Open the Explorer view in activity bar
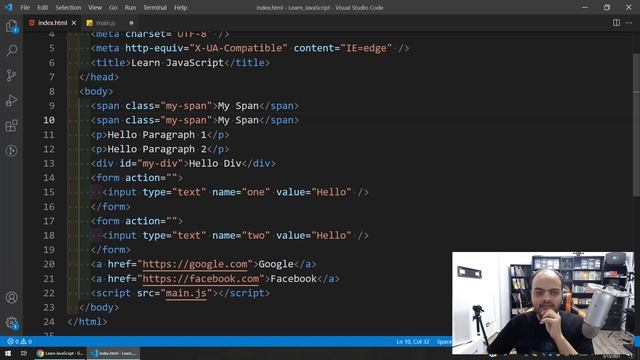 coord(11,27)
